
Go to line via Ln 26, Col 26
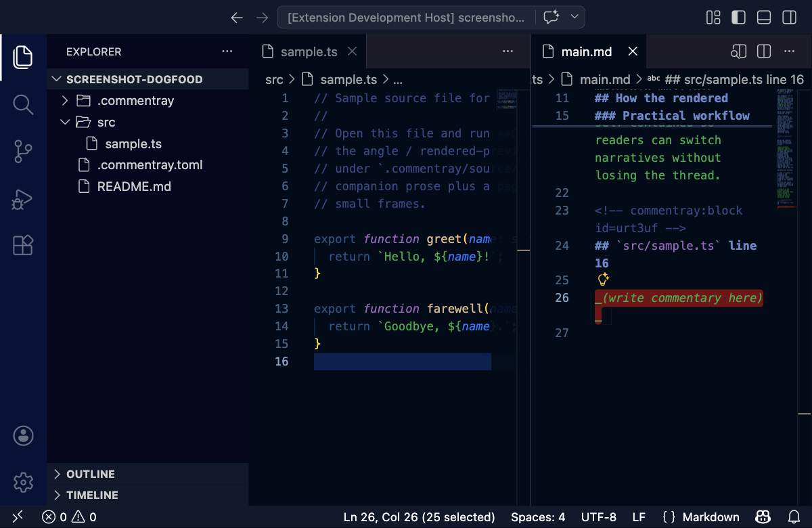tap(420, 517)
